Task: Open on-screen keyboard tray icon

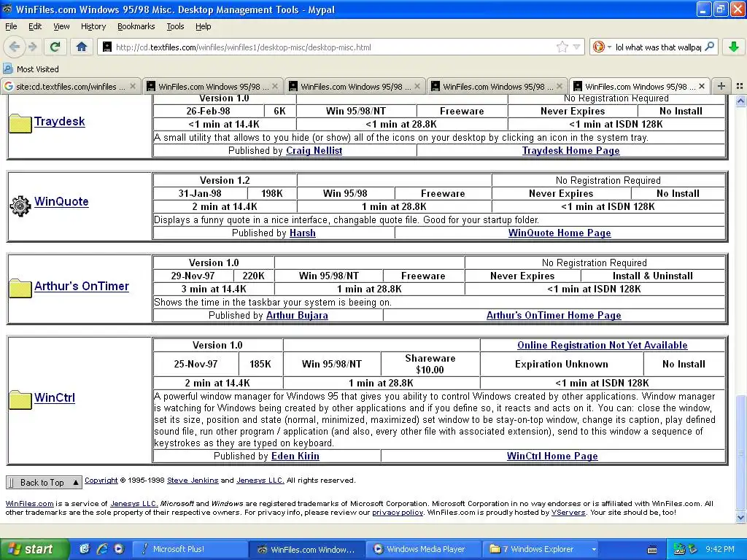Action: (652, 550)
